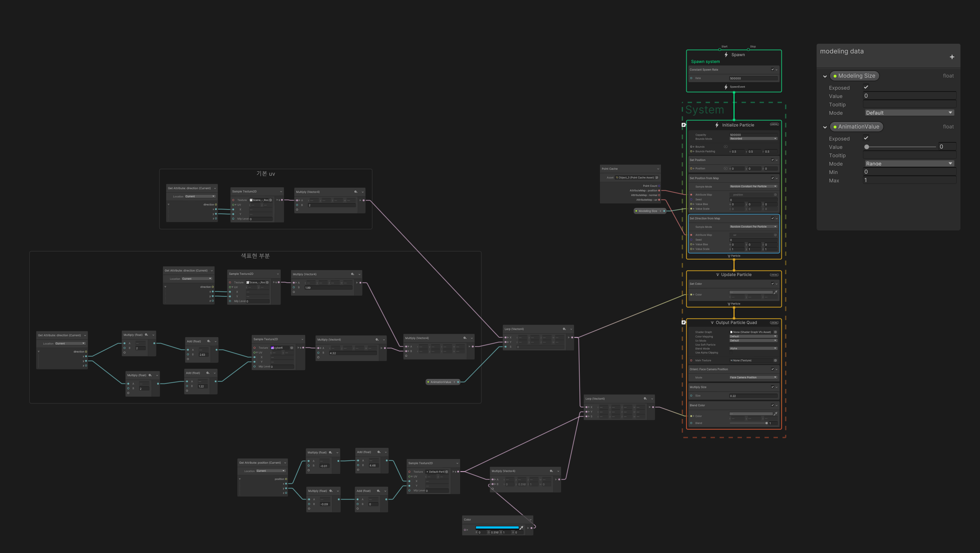
Task: Open the settings gear on the lower Lerp (Vector4) node
Action: click(x=645, y=399)
